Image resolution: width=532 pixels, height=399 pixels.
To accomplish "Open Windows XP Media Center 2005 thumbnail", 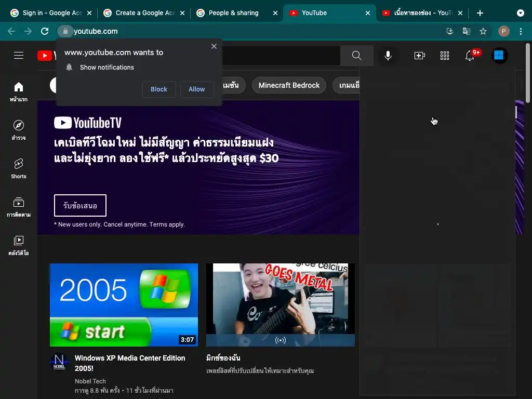I will (124, 304).
